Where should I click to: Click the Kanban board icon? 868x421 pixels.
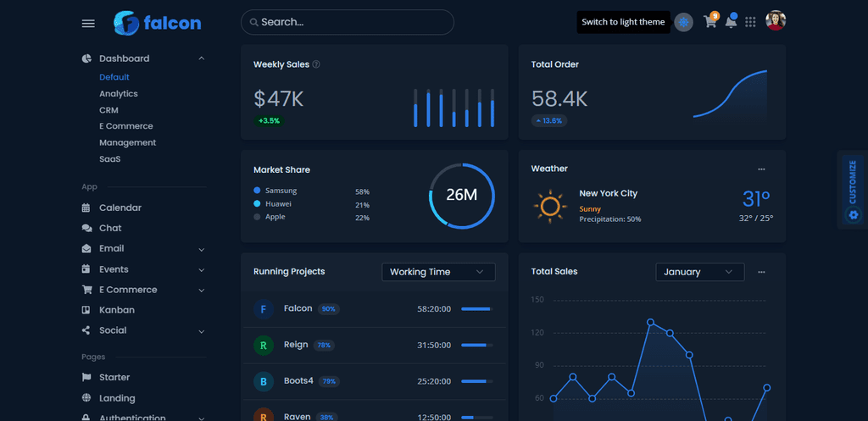click(x=86, y=310)
